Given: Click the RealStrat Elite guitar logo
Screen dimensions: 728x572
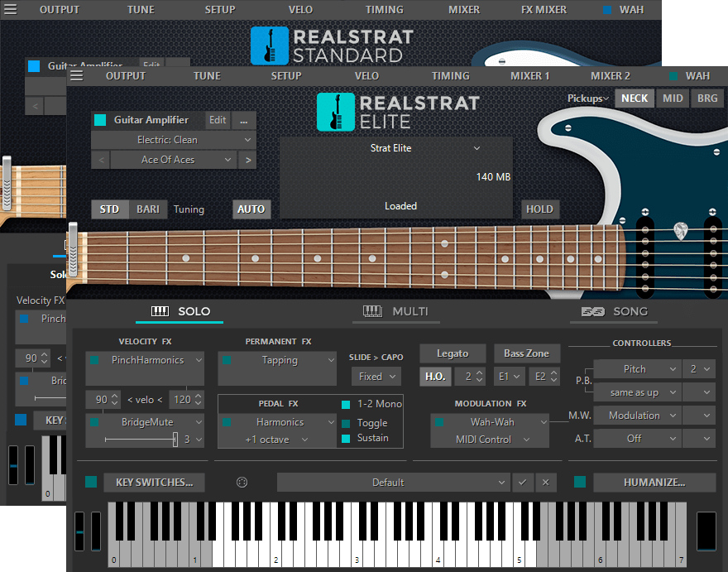Looking at the screenshot, I should tap(336, 112).
